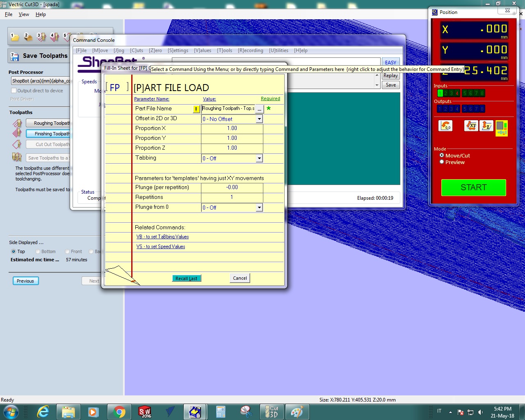Toggle Output 8 switch in Position window
This screenshot has width=525, height=420.
coord(482,109)
